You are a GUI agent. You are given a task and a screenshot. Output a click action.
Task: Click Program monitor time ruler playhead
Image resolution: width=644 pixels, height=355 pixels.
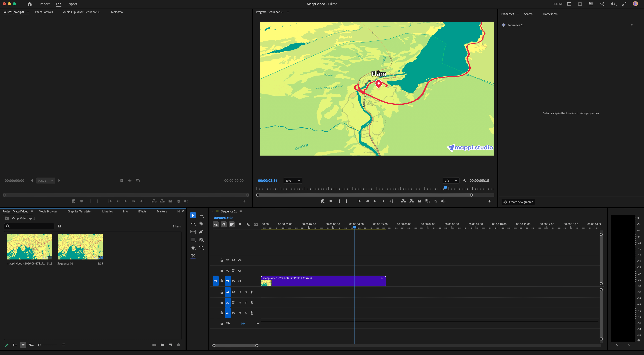(x=445, y=188)
